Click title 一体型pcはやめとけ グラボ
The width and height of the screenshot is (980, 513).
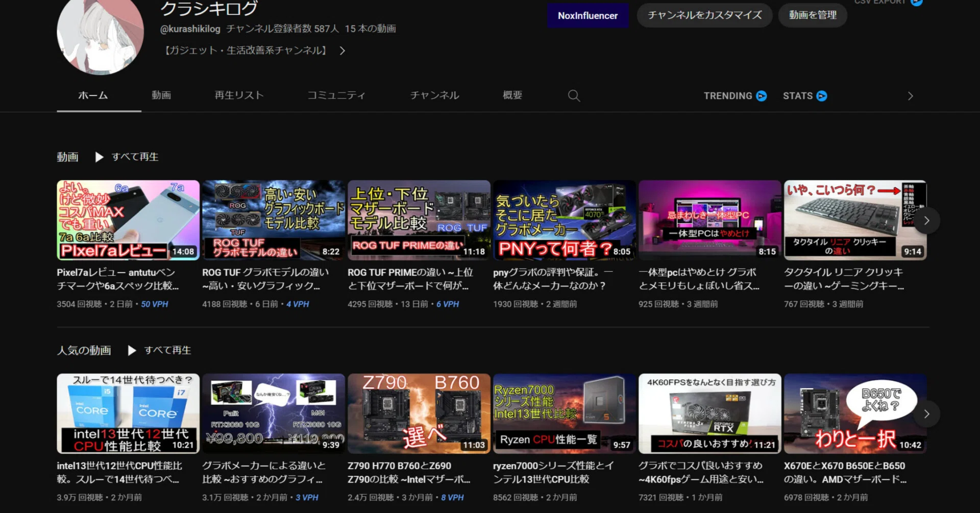[x=699, y=279]
